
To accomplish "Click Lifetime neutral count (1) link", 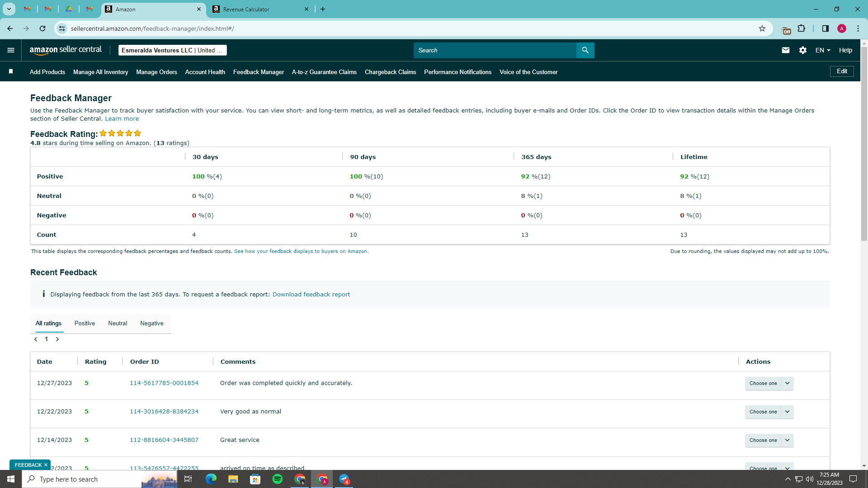I will click(697, 196).
